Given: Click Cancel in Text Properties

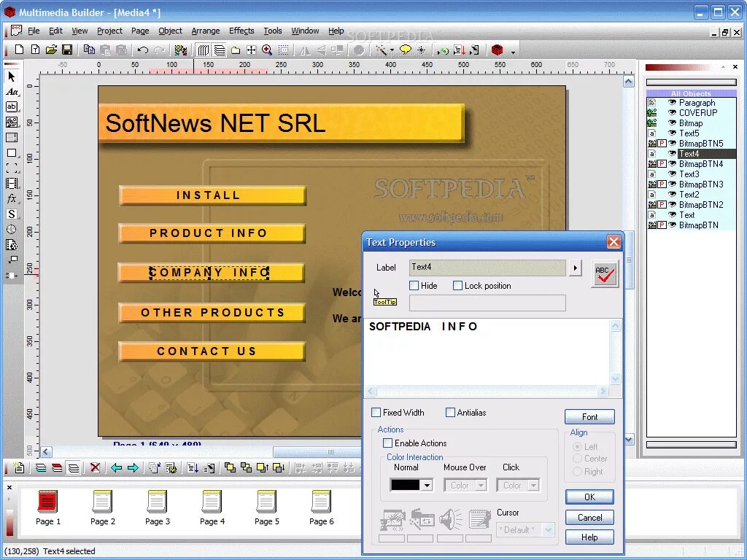Looking at the screenshot, I should coord(589,517).
